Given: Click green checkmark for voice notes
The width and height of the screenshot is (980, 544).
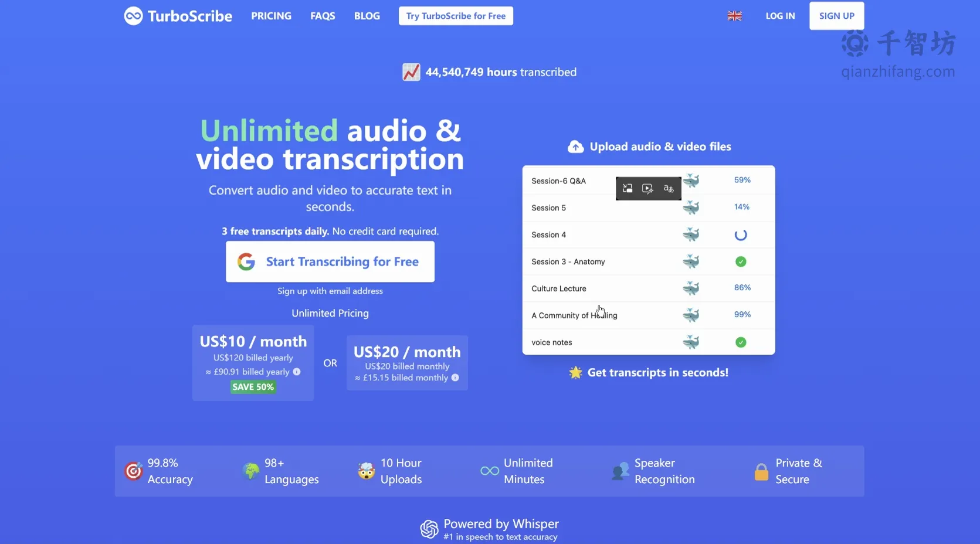Looking at the screenshot, I should tap(741, 342).
